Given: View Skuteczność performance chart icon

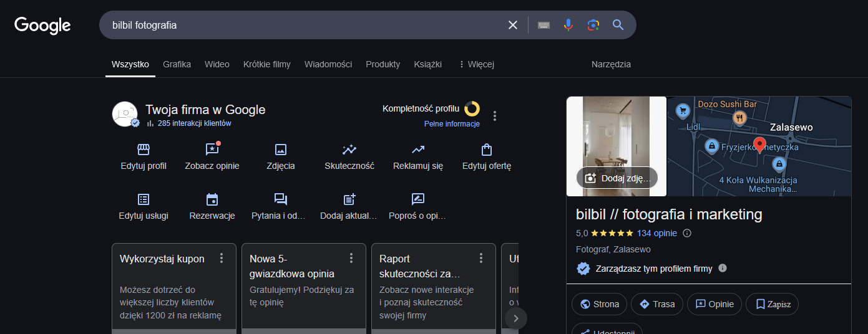Looking at the screenshot, I should click(349, 150).
